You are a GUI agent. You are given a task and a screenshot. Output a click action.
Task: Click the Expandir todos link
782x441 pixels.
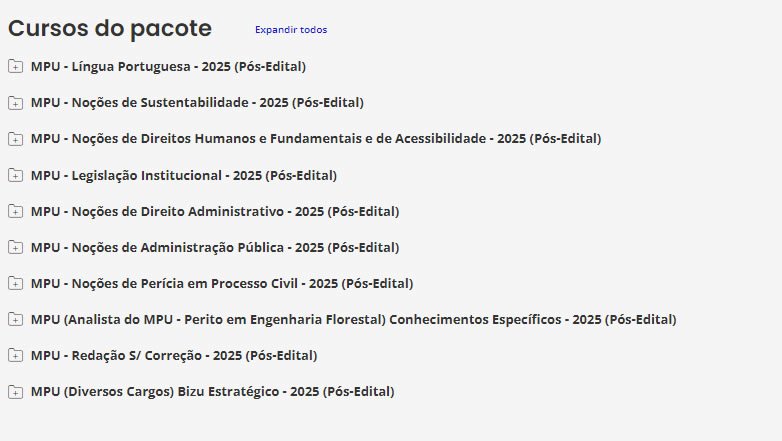click(290, 30)
